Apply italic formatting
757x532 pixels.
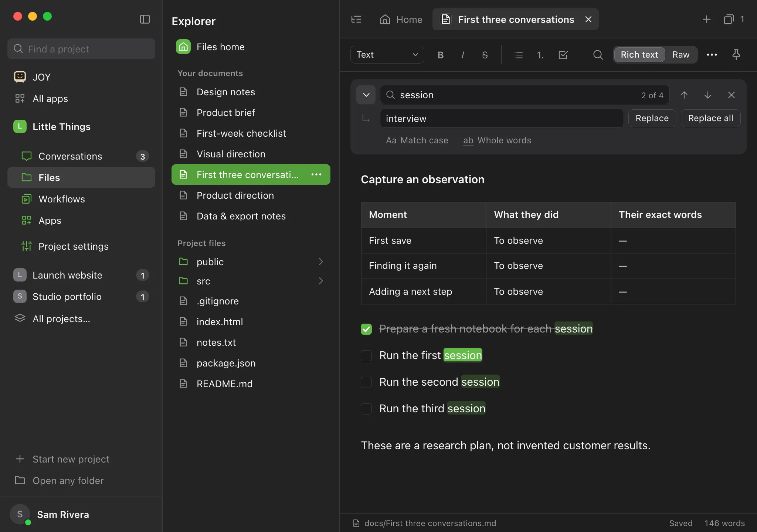(x=462, y=55)
